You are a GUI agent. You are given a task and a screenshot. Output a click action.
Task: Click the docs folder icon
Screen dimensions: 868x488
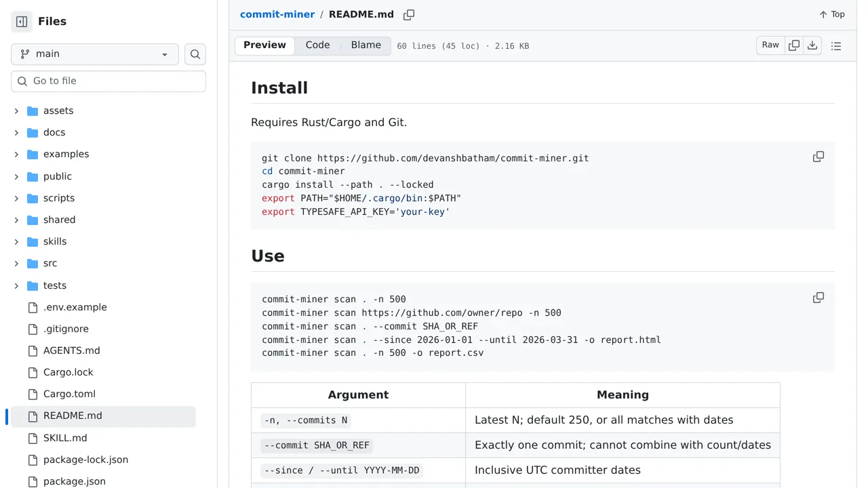(33, 132)
